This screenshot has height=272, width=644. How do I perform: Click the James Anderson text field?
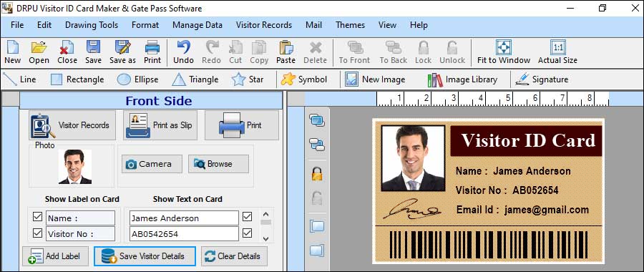coord(184,218)
